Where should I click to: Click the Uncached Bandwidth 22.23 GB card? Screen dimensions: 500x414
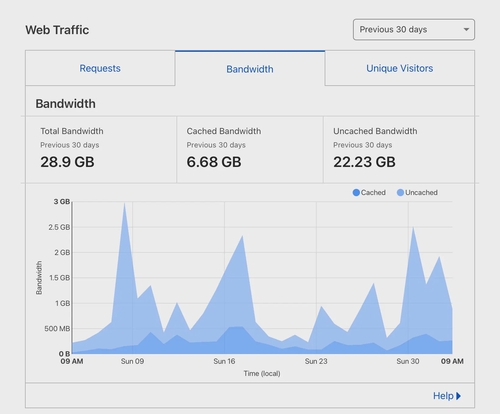[399, 150]
